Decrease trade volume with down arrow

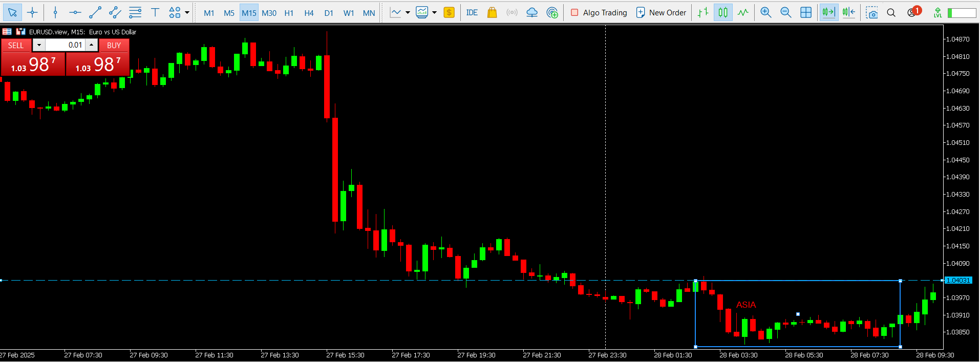pyautogui.click(x=39, y=45)
